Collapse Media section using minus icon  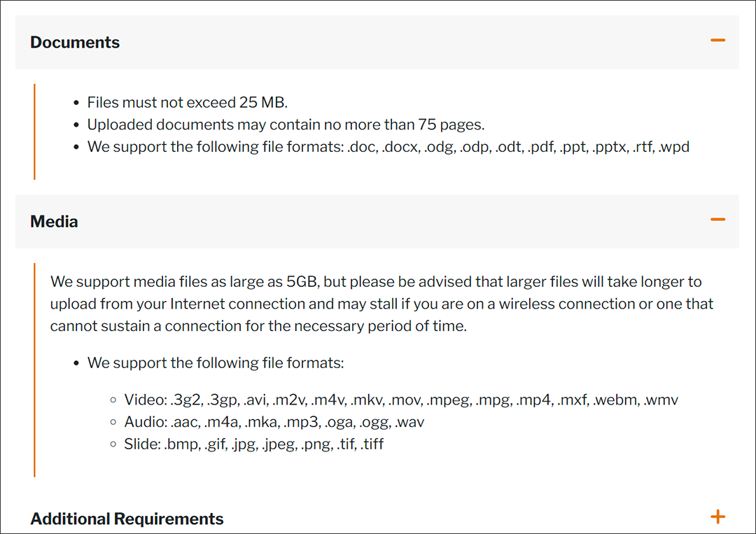717,219
